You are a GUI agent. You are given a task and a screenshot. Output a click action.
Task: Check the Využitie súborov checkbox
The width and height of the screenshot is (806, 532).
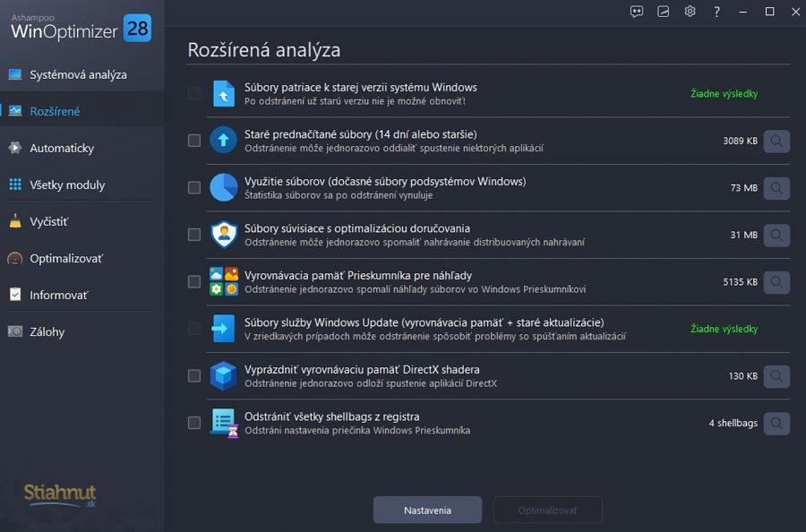tap(194, 187)
